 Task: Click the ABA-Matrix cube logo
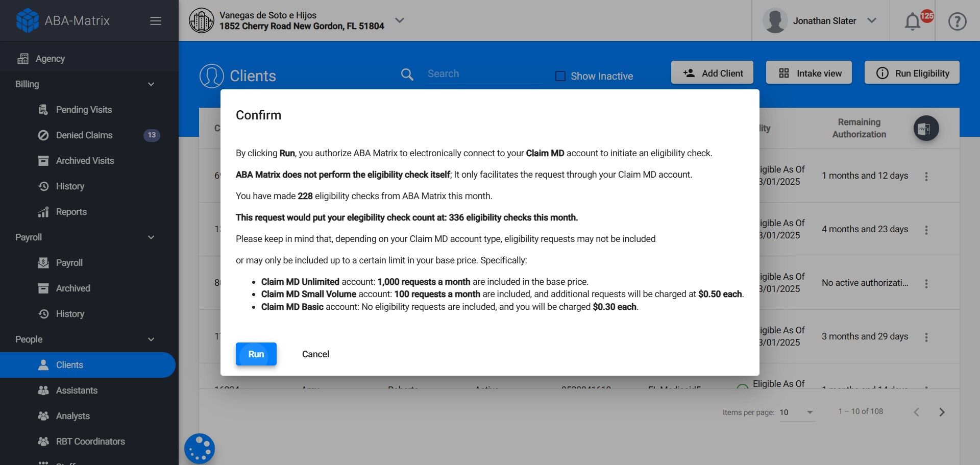click(x=28, y=20)
